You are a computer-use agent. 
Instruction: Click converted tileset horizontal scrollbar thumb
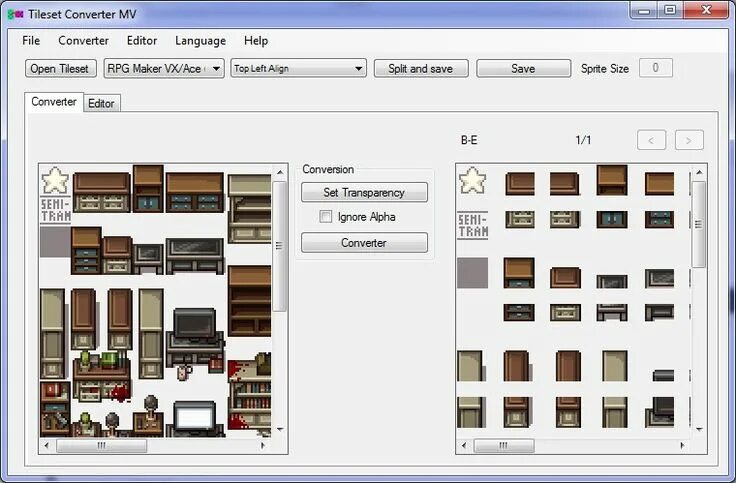pyautogui.click(x=504, y=445)
